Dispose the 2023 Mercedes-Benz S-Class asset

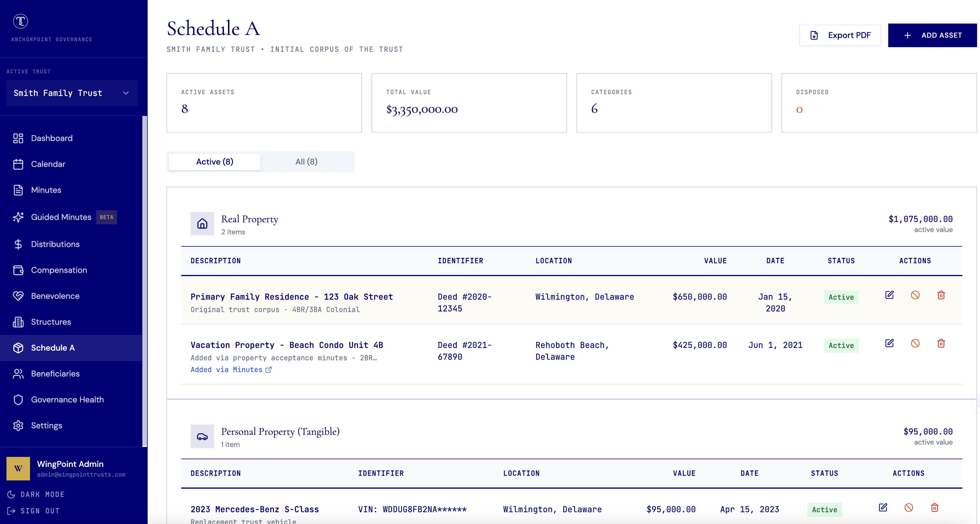(x=909, y=508)
